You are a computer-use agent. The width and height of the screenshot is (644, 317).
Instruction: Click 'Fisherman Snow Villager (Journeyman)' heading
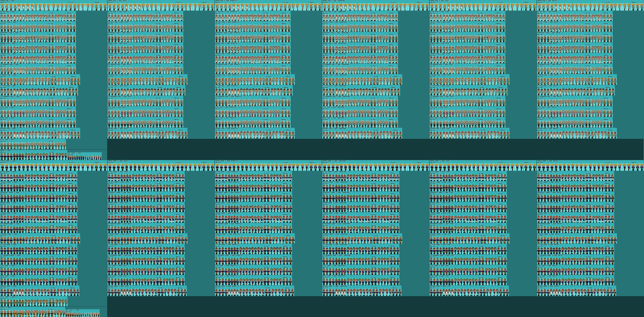click(335, 75)
